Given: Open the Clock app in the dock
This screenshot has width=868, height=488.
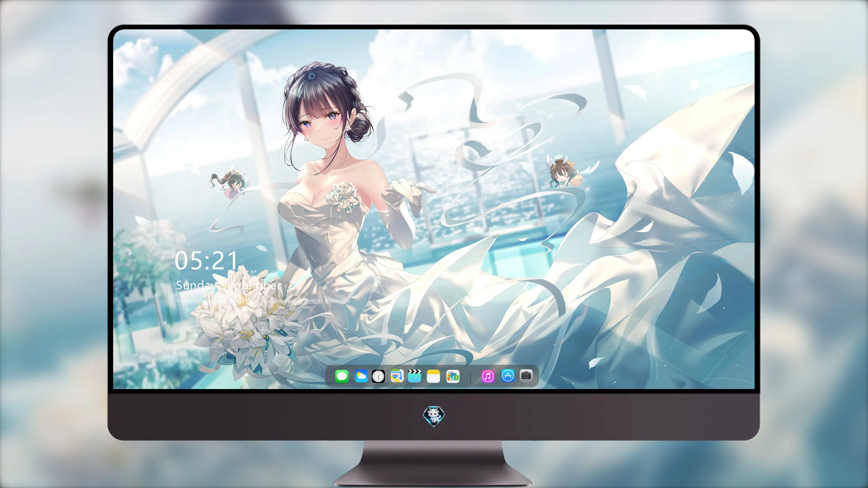Looking at the screenshot, I should tap(378, 376).
